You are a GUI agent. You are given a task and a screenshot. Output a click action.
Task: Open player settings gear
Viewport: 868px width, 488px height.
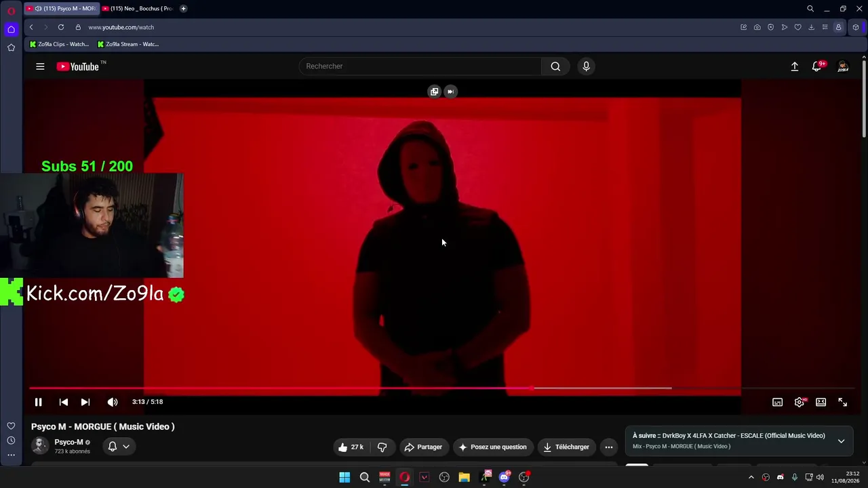800,402
